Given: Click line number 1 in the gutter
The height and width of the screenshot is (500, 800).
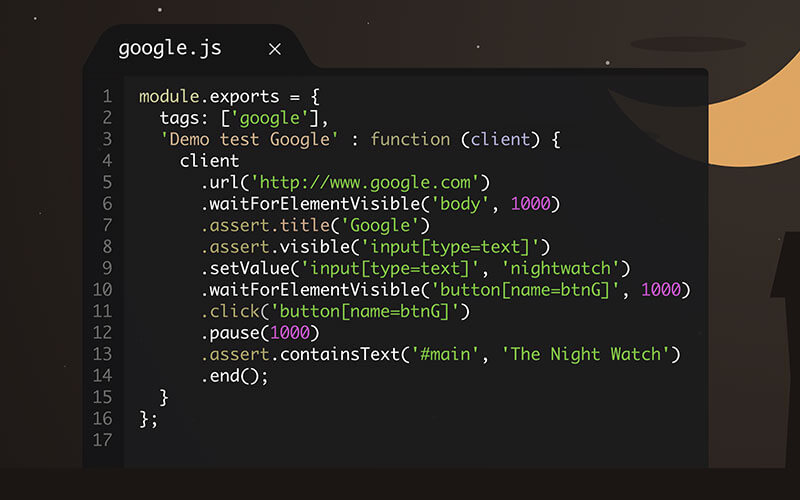Looking at the screenshot, I should (106, 97).
